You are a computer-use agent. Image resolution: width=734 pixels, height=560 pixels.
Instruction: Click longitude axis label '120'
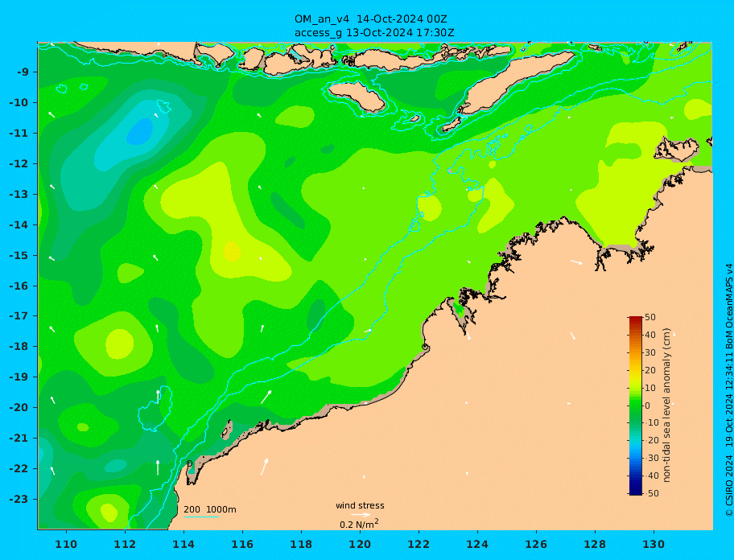[360, 544]
